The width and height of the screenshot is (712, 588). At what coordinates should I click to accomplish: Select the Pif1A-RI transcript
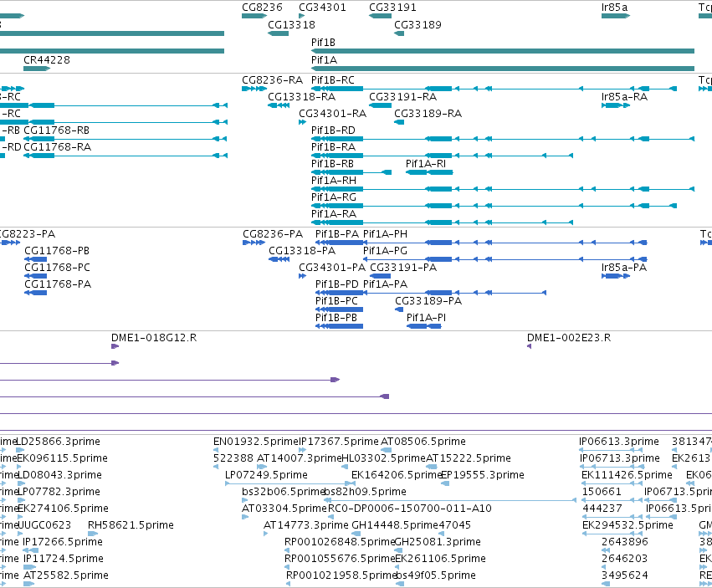[x=429, y=172]
